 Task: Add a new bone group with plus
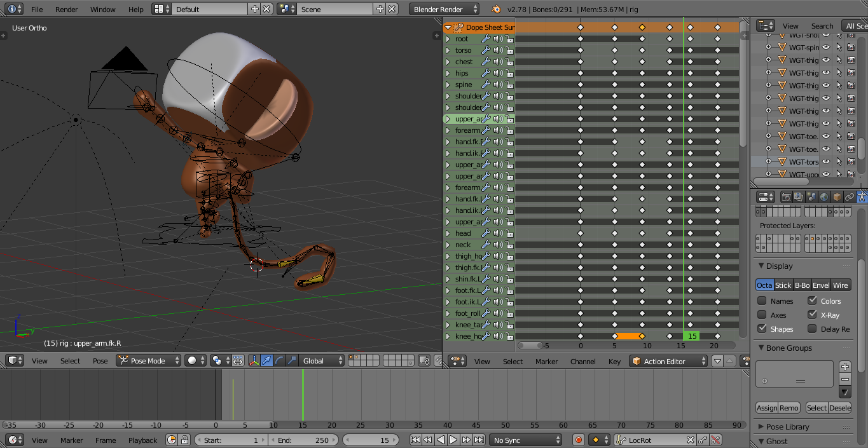tap(844, 367)
